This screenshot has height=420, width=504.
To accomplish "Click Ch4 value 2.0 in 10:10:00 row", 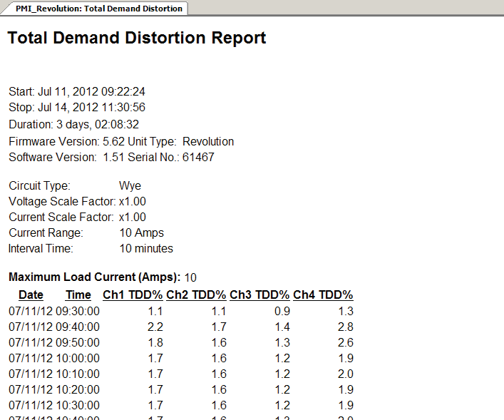I will tap(346, 374).
